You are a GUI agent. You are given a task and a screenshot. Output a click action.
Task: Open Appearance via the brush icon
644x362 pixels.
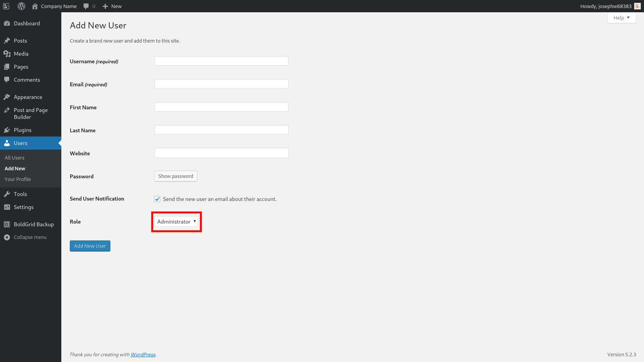pyautogui.click(x=8, y=97)
